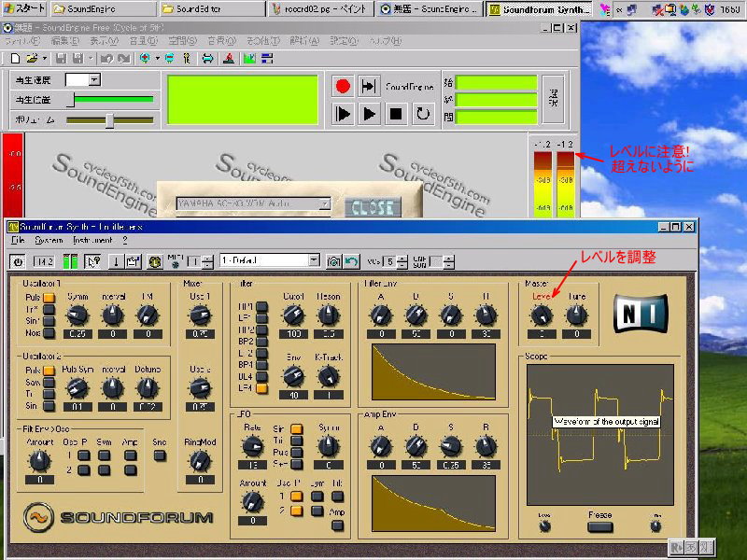Click the power button in Soundforum toolbar

tap(19, 261)
